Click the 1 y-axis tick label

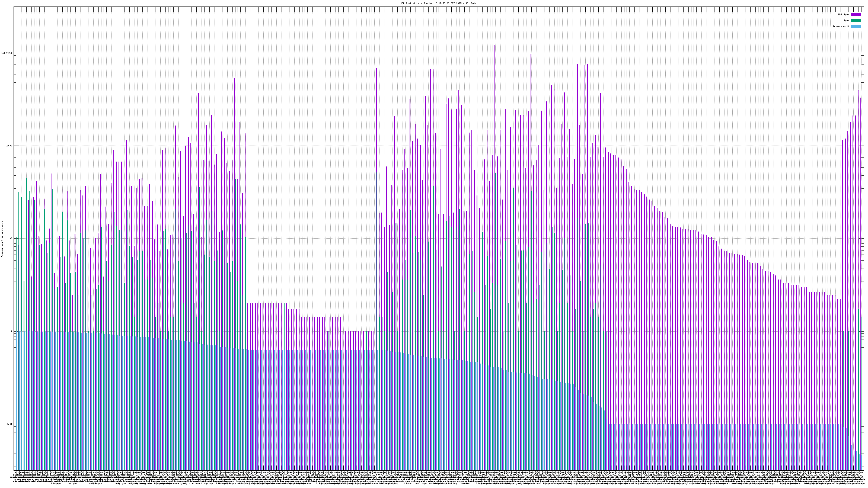[x=11, y=331]
